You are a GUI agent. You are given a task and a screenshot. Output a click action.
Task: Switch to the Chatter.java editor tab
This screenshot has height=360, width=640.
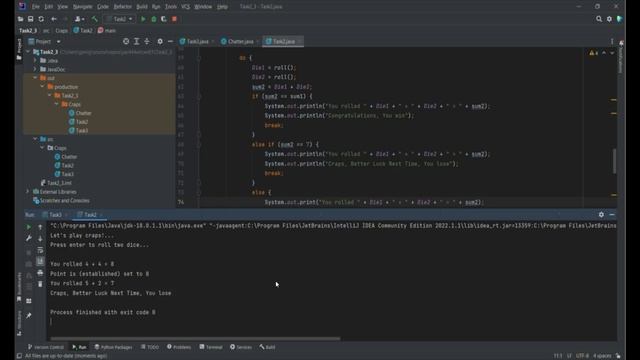click(x=240, y=41)
